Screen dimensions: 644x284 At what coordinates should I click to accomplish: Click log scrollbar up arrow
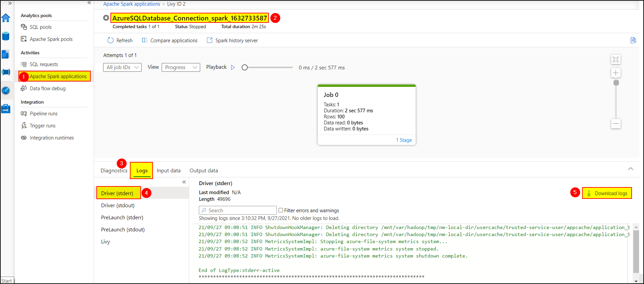[636, 227]
